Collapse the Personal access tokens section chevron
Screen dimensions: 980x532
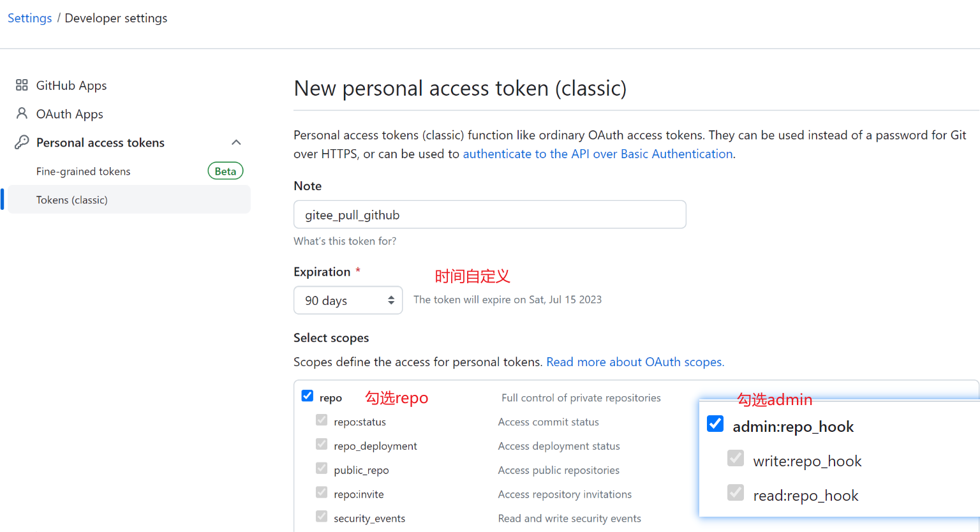click(x=236, y=142)
